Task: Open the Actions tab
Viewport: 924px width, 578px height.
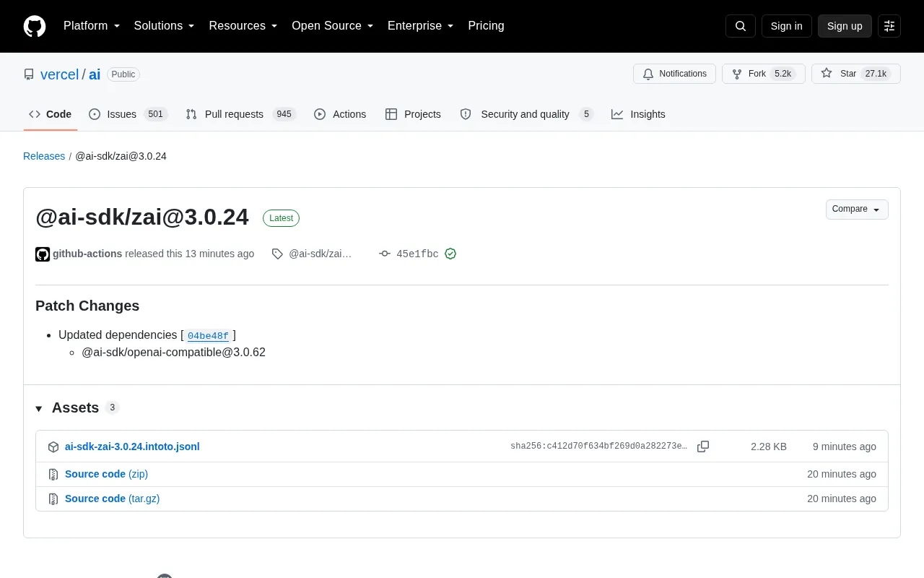Action: [340, 114]
